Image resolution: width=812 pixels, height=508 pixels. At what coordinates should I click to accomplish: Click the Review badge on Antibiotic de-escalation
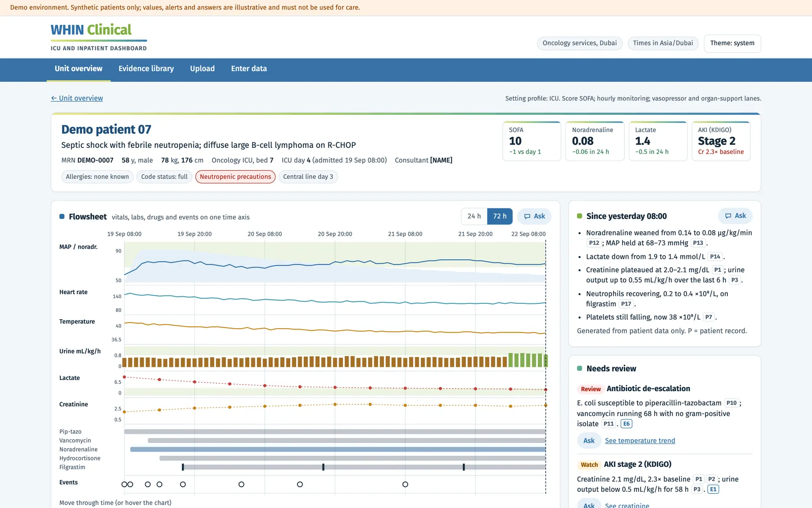(591, 389)
